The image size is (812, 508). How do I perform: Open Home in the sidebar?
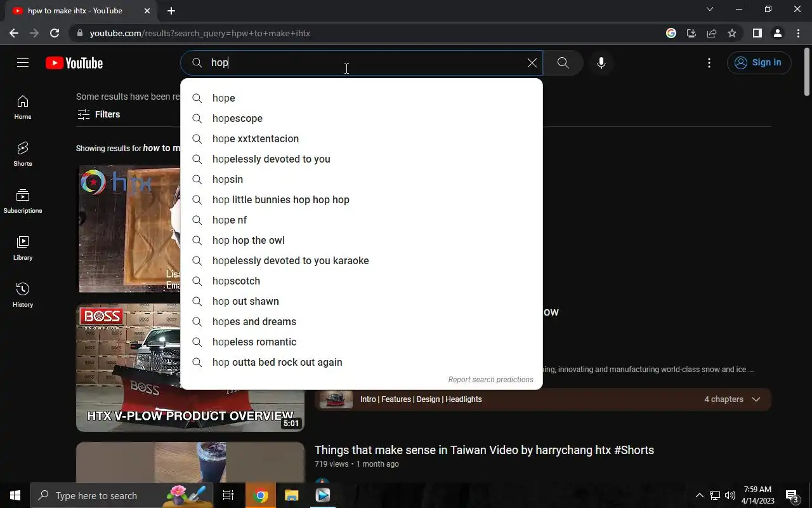click(x=23, y=107)
